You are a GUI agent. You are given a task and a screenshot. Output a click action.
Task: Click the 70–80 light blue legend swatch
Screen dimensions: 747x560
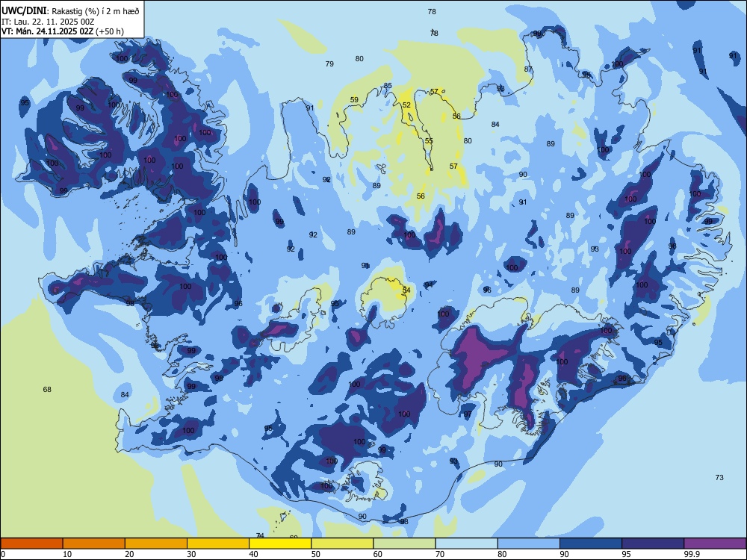(466, 544)
